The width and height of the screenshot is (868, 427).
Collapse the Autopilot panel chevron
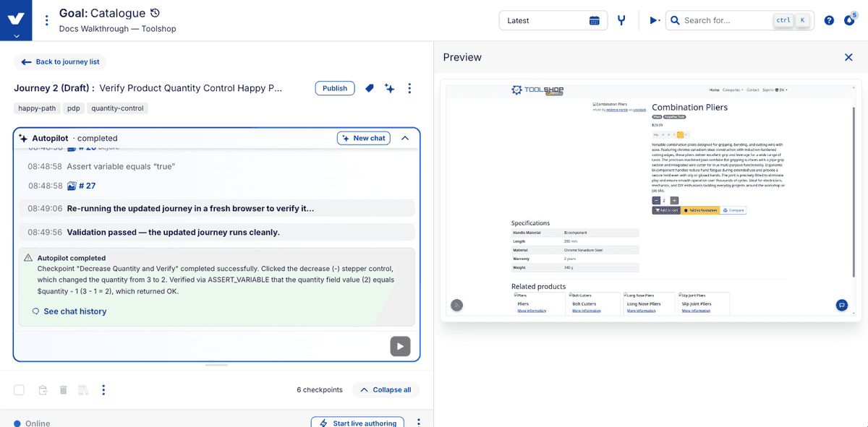tap(405, 138)
